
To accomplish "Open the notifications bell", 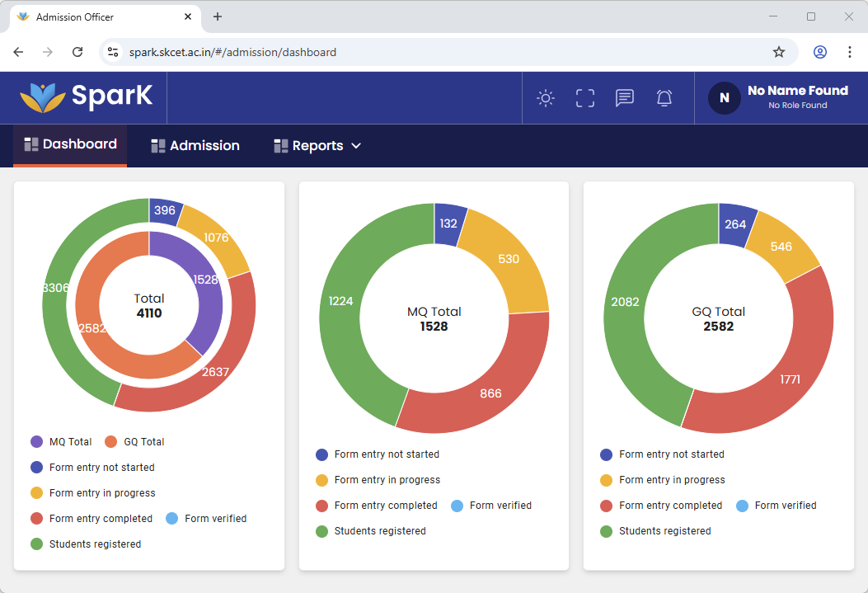I will 664,98.
